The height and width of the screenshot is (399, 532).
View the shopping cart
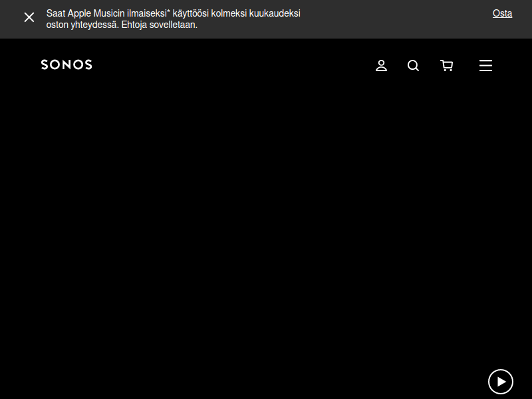[447, 65]
